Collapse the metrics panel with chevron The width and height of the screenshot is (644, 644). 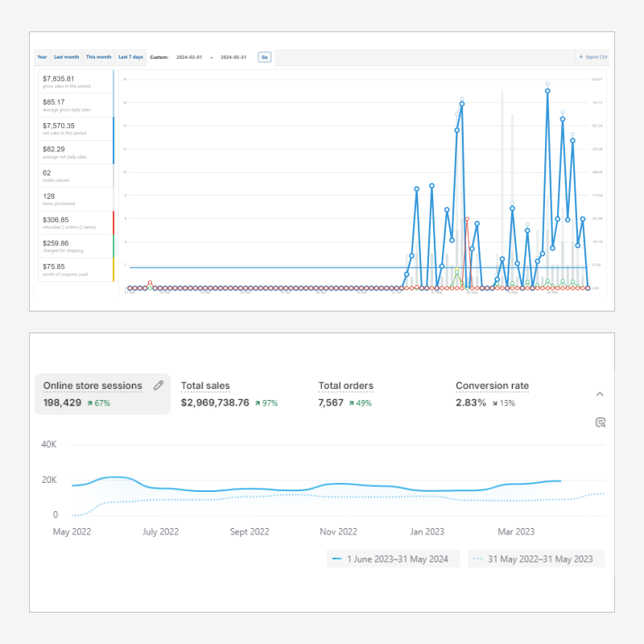600,394
